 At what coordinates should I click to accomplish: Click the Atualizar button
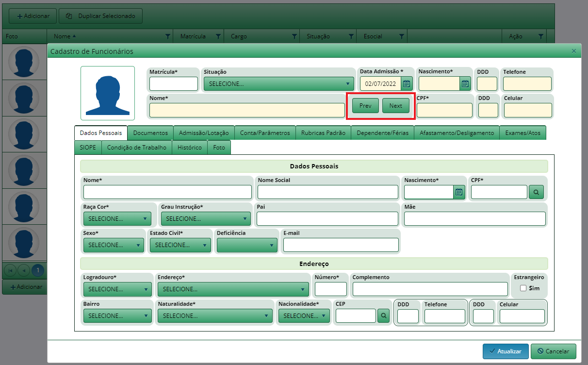tap(505, 351)
